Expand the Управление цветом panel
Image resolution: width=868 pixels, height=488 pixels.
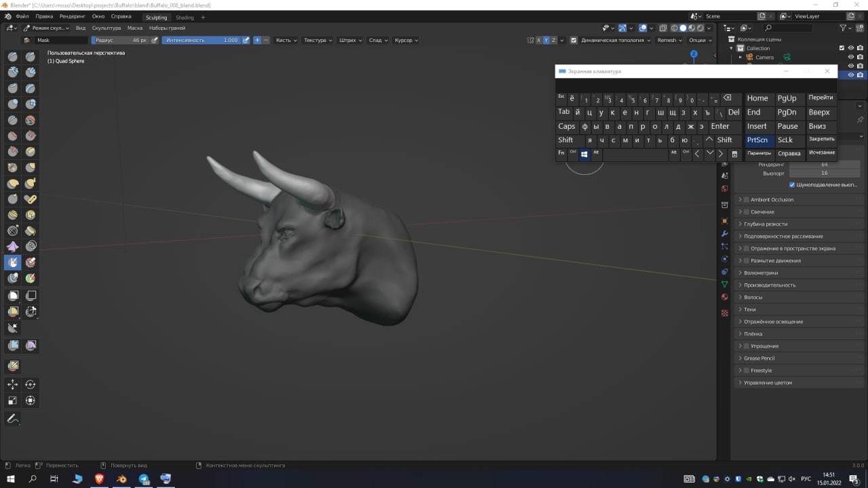pos(800,383)
